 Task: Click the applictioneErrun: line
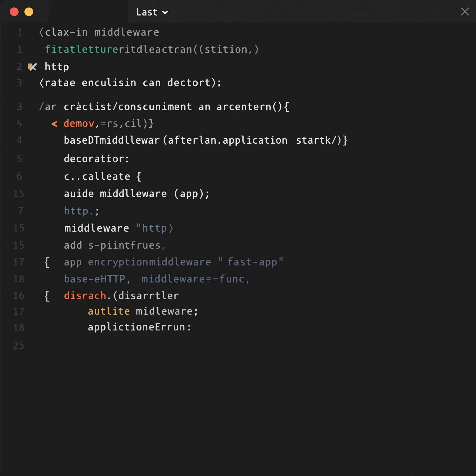[x=139, y=327]
